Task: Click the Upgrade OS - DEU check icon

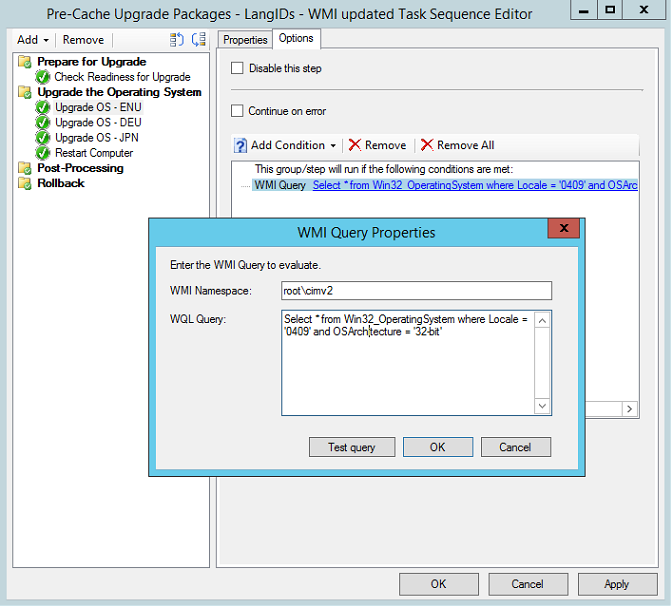Action: 43,122
